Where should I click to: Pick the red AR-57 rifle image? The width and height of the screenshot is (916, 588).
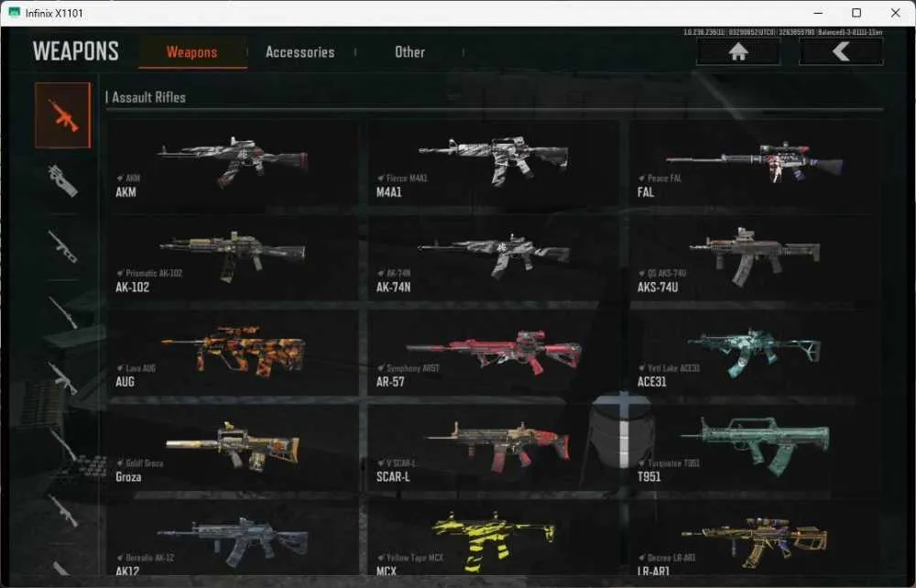[x=495, y=351]
